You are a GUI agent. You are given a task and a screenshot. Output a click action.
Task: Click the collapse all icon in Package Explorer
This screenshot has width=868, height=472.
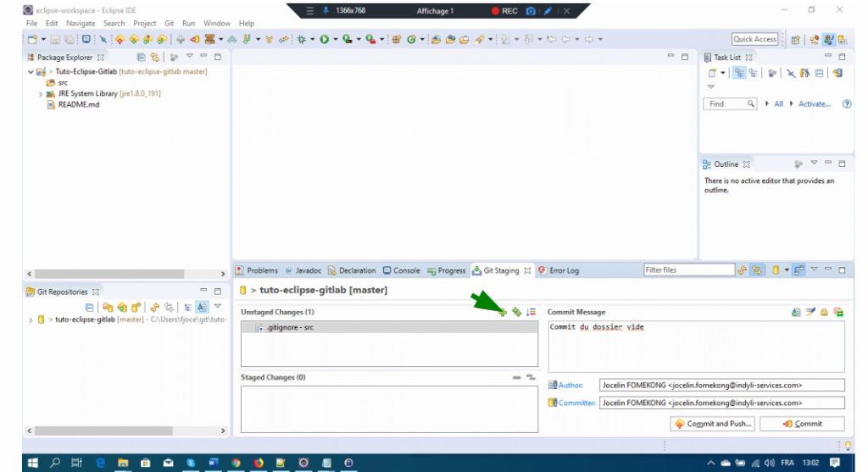(142, 57)
